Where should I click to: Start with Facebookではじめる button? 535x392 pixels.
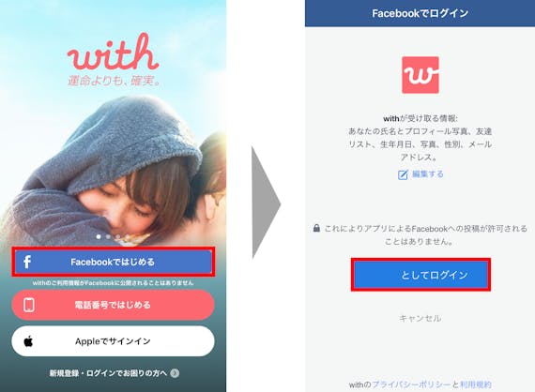[114, 262]
